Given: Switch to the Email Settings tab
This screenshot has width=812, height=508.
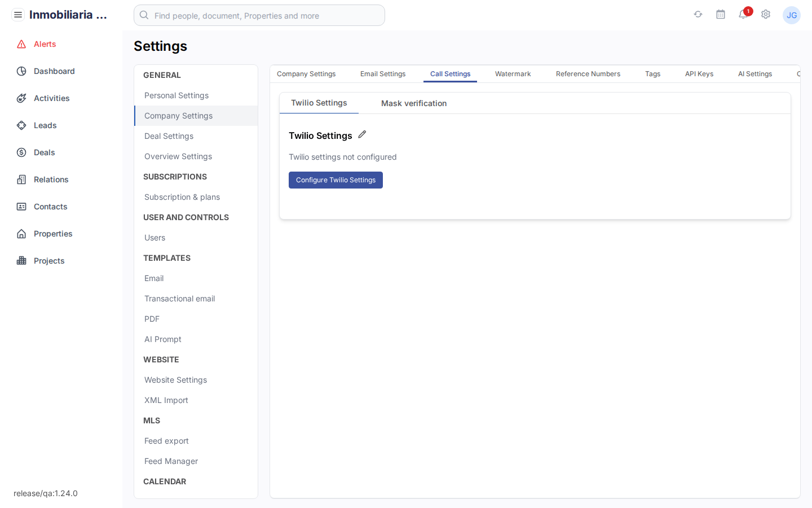Looking at the screenshot, I should (x=383, y=73).
